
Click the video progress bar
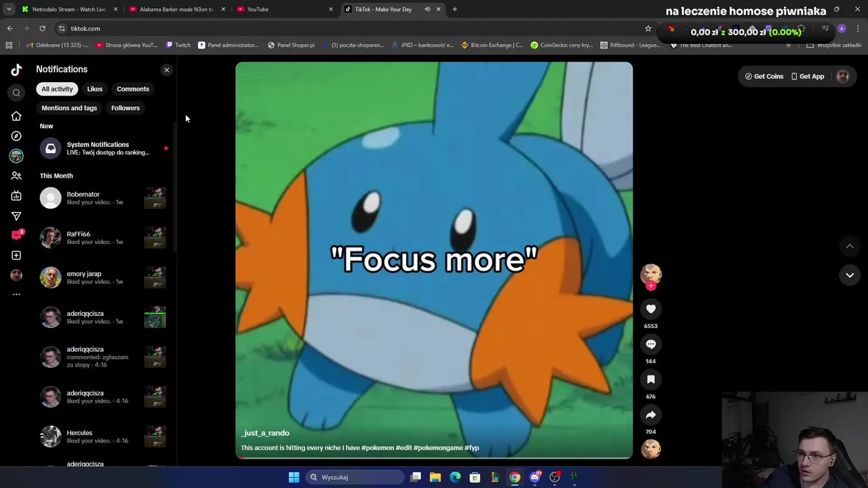click(x=434, y=458)
